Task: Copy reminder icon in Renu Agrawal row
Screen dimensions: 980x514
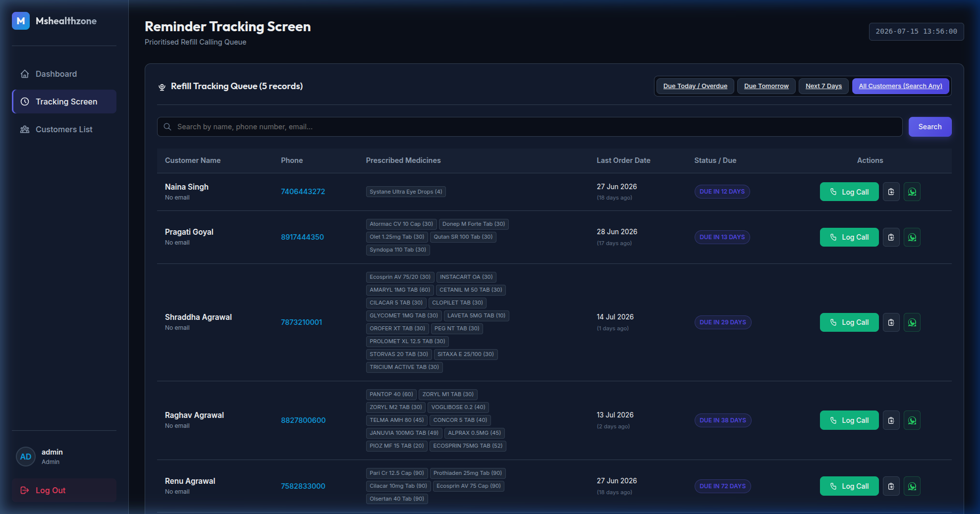Action: coord(891,486)
